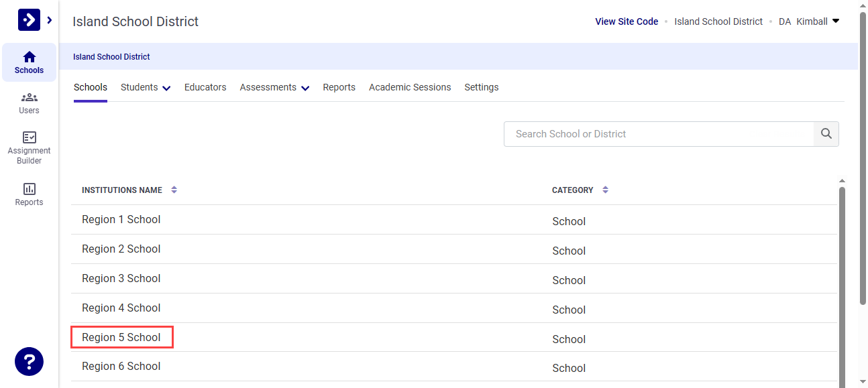The height and width of the screenshot is (388, 868).
Task: Sort the table by Category column
Action: pos(605,190)
